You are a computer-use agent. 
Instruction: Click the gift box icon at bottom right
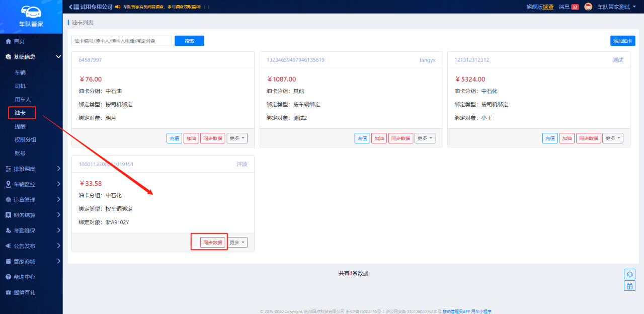coord(629,286)
